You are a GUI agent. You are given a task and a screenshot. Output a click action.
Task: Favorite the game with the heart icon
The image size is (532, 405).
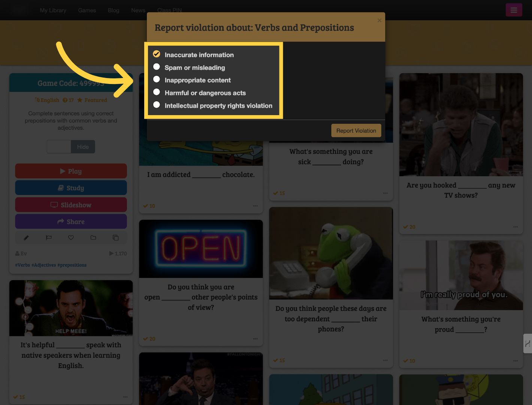click(71, 238)
